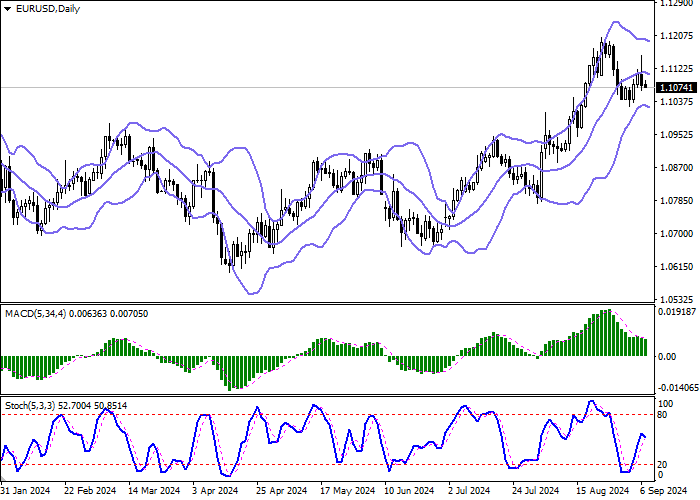Click the 1.07000 price scale value
The width and height of the screenshot is (700, 500).
(x=676, y=234)
